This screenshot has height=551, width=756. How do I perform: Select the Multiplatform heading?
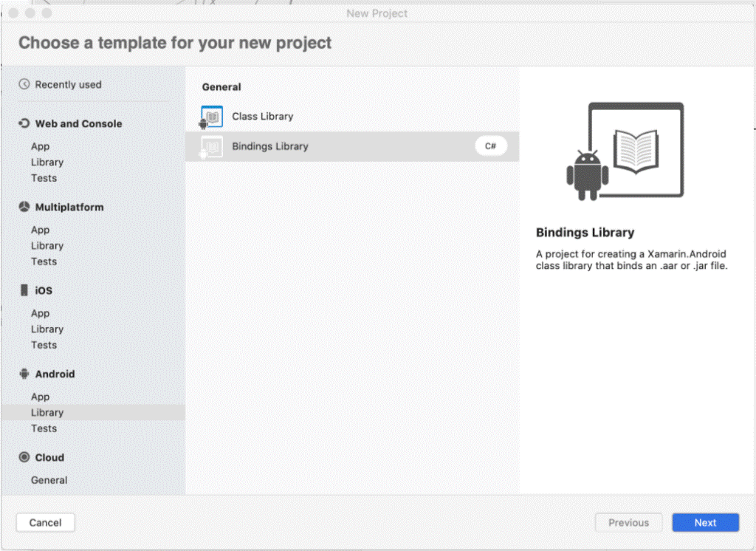coord(69,207)
